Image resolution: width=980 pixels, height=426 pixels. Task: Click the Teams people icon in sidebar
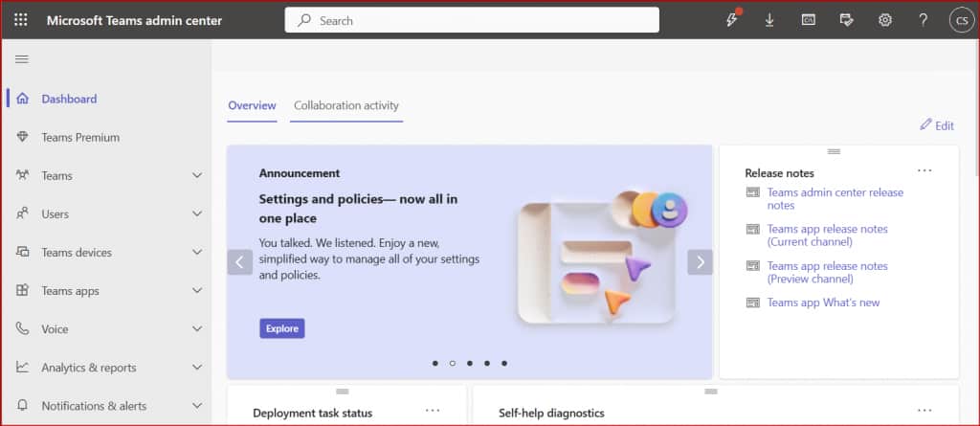pos(23,175)
